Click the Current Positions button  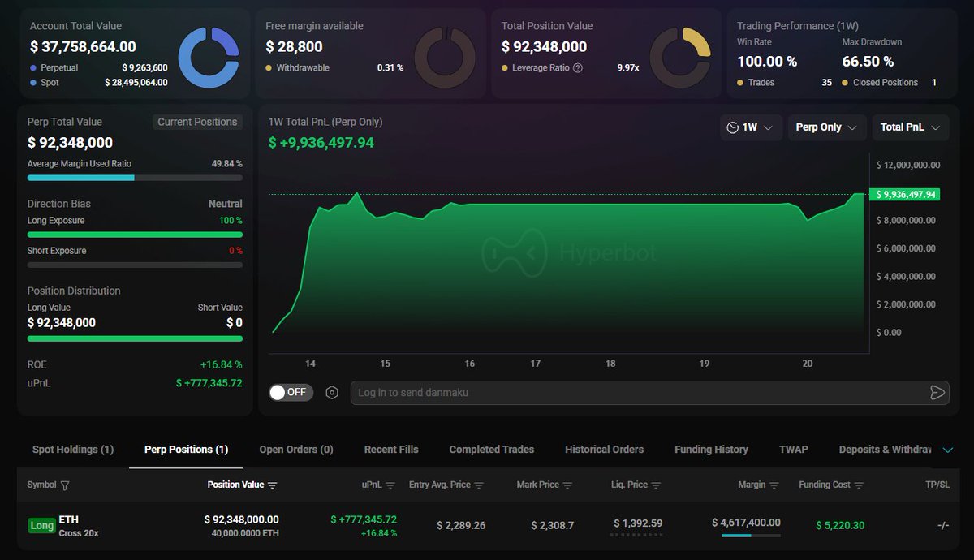[x=197, y=122]
